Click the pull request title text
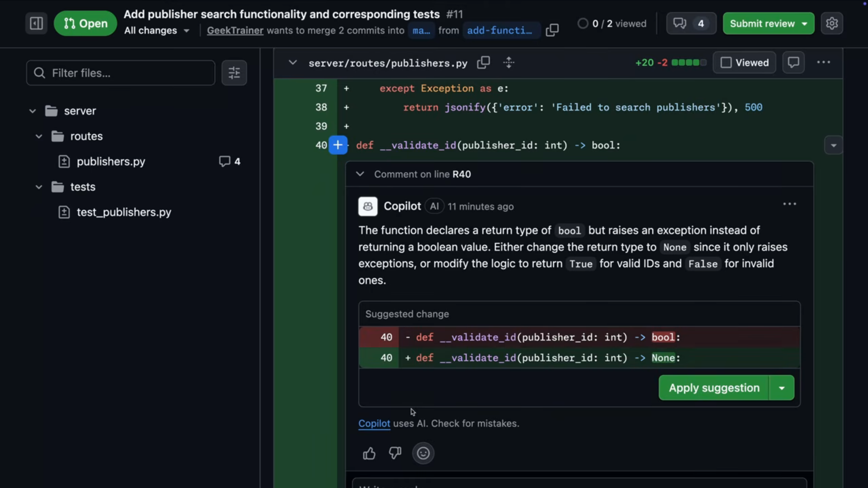The image size is (868, 488). click(281, 14)
